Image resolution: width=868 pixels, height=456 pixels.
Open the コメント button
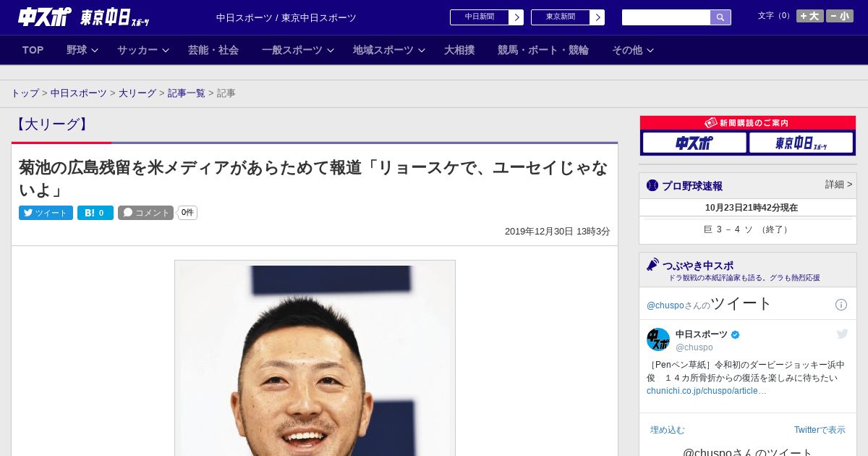pyautogui.click(x=146, y=213)
